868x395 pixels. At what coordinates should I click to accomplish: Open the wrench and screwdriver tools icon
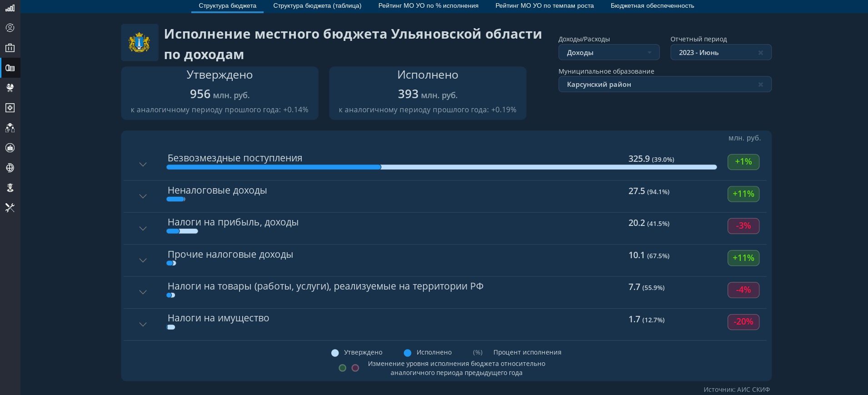(10, 208)
